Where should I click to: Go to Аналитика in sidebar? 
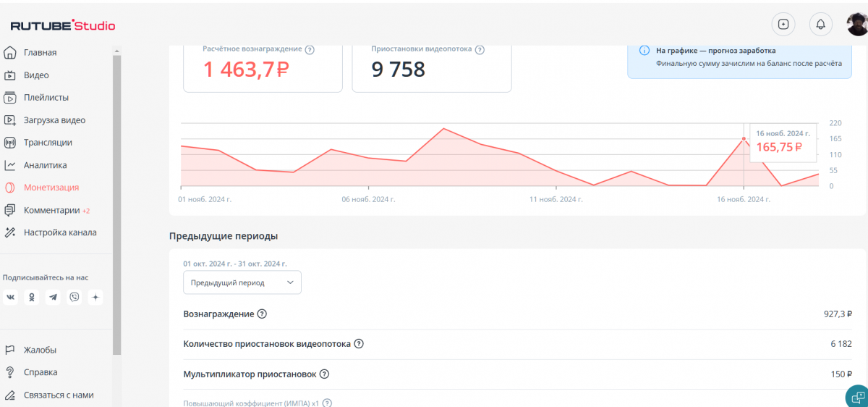click(45, 165)
